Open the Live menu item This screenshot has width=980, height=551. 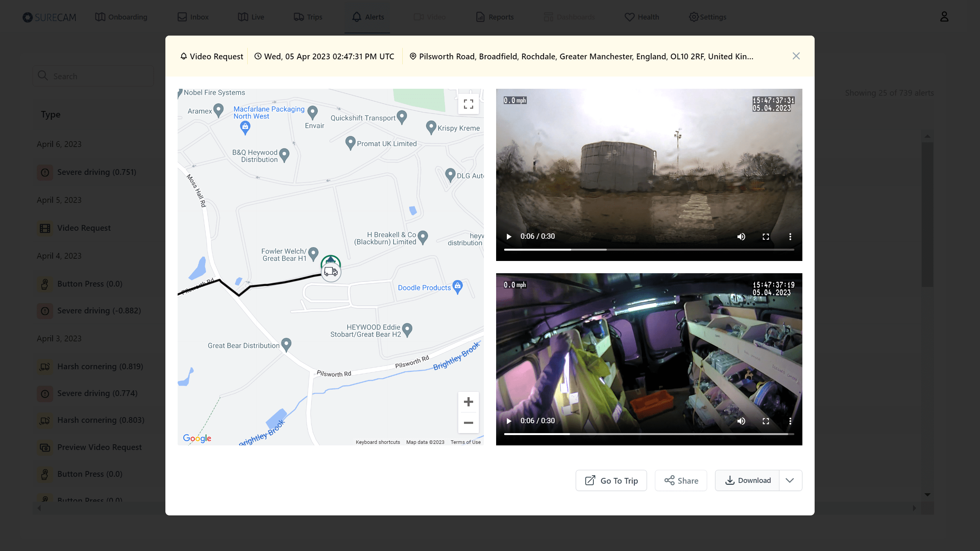point(251,17)
